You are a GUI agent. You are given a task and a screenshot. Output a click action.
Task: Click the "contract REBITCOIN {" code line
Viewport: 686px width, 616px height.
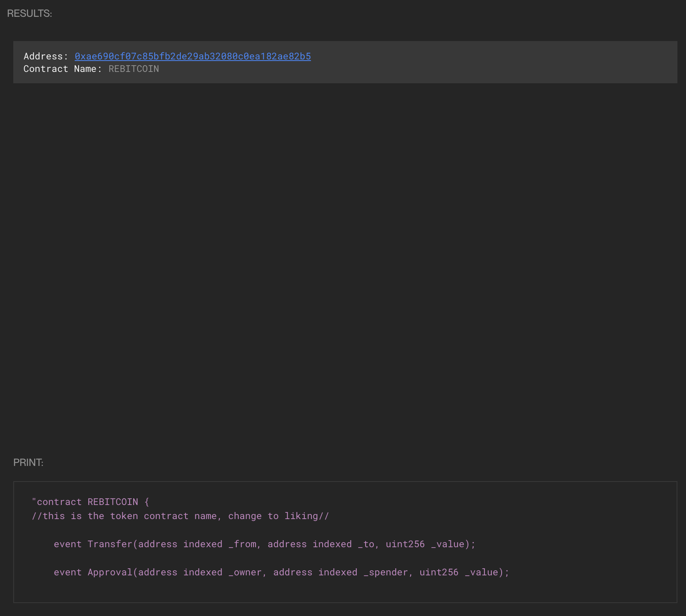coord(91,502)
